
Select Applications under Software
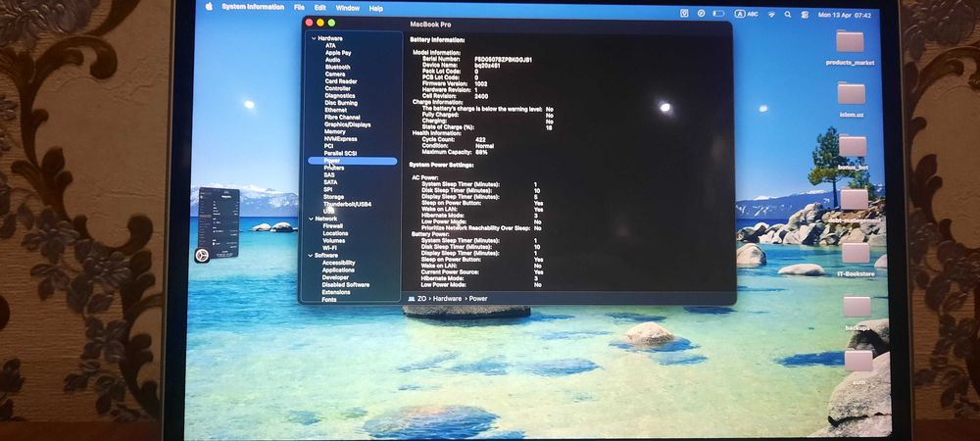coord(338,269)
